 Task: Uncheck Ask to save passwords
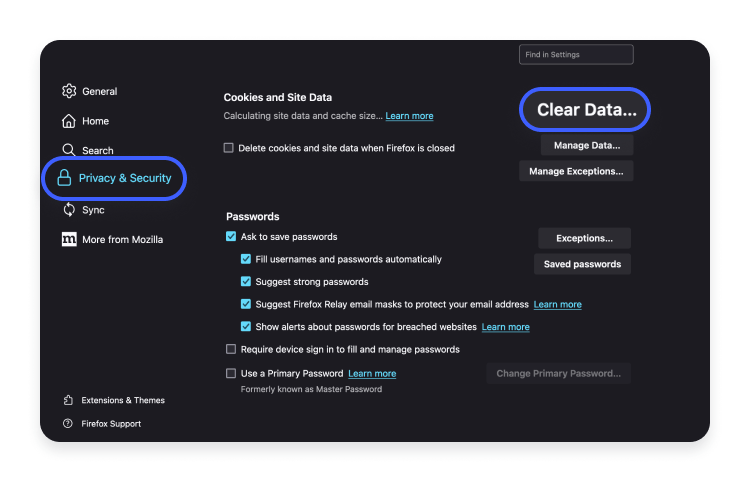pyautogui.click(x=231, y=237)
